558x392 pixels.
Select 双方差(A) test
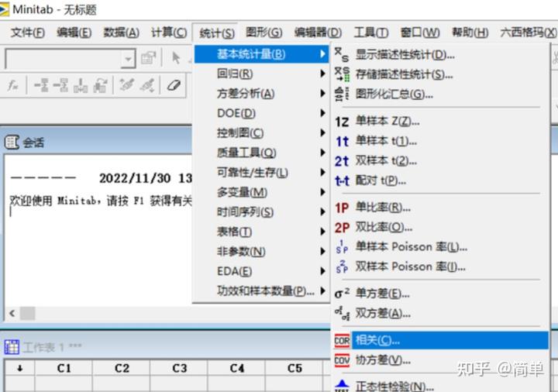[x=440, y=314]
